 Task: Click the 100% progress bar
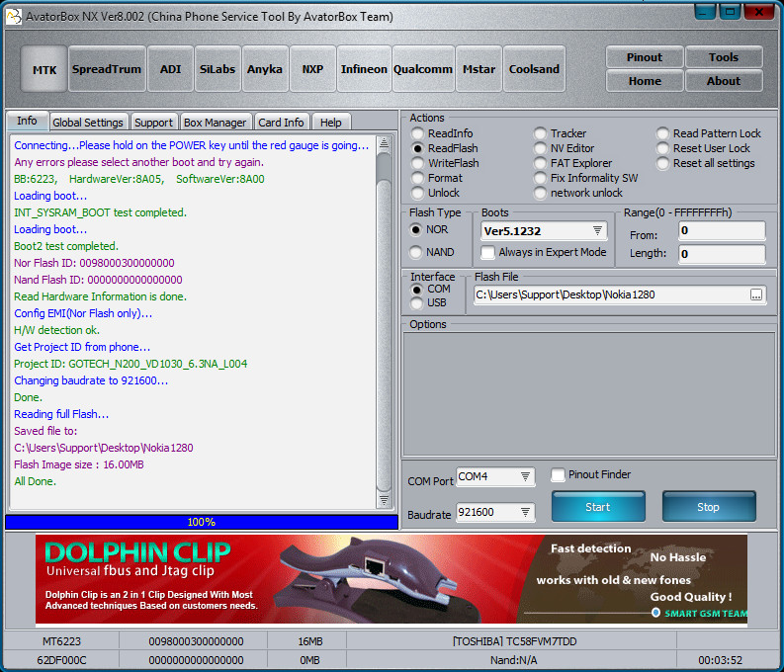[202, 522]
